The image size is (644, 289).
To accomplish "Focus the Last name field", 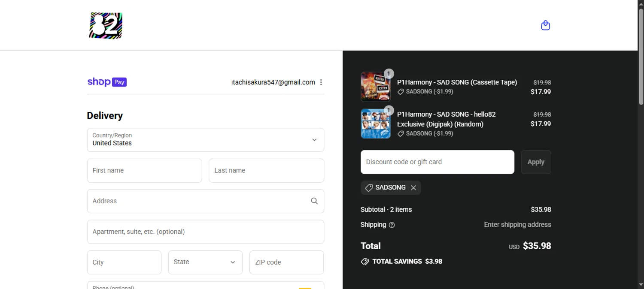I will tap(266, 171).
